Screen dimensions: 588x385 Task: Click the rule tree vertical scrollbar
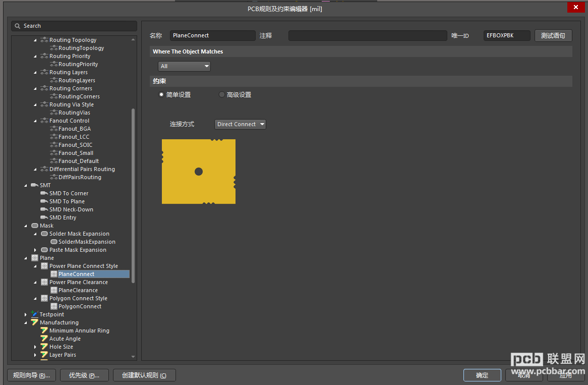(133, 195)
